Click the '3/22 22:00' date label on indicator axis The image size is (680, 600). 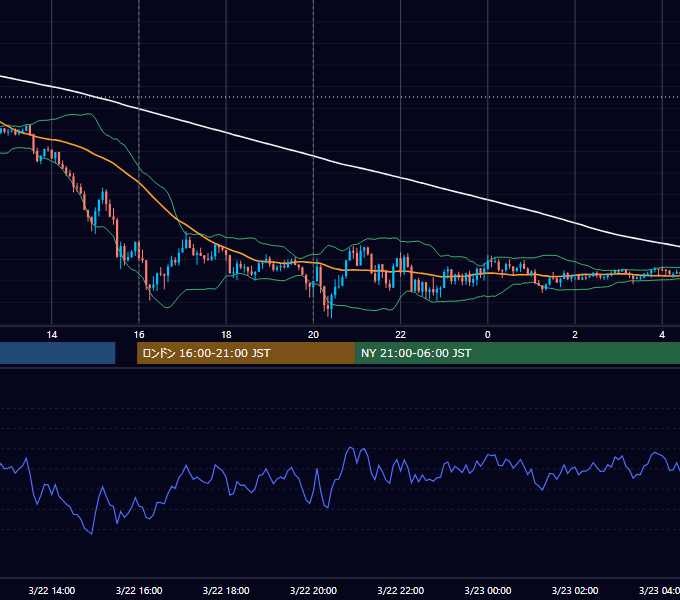(x=400, y=590)
